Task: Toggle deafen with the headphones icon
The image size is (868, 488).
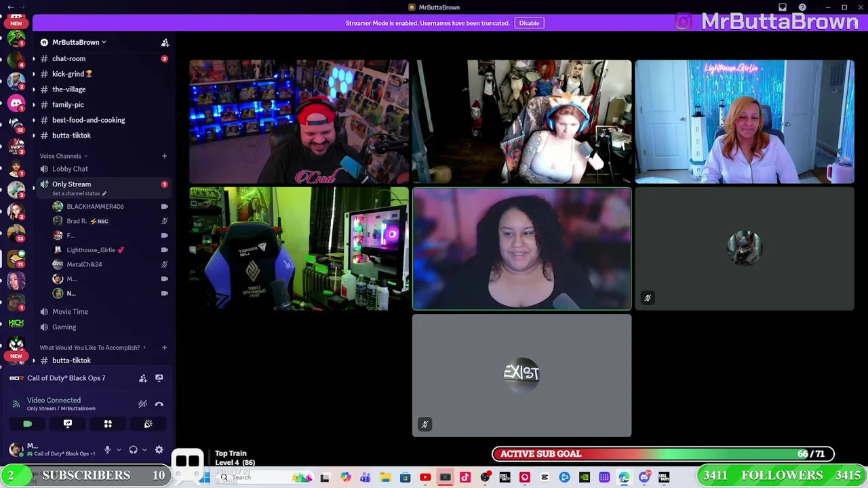Action: click(134, 449)
